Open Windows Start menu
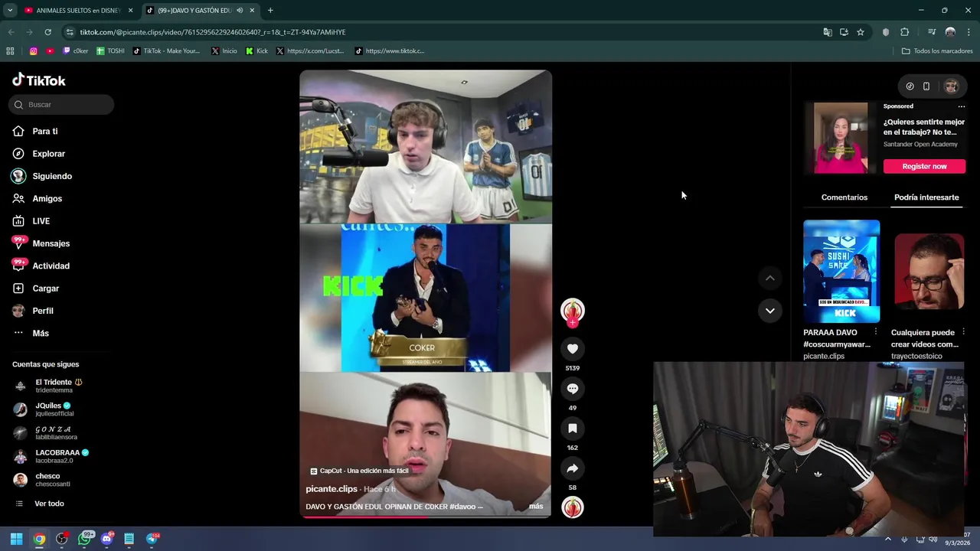980x551 pixels. (x=16, y=539)
